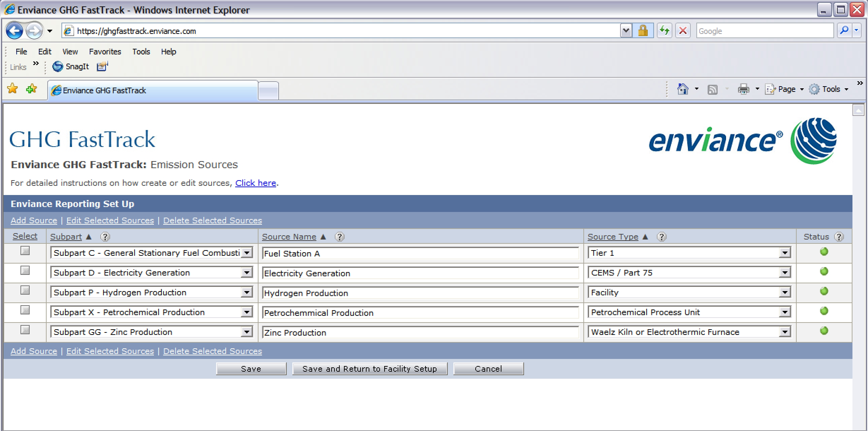Click Save and Return to Facility Setup
This screenshot has width=868, height=431.
[369, 369]
